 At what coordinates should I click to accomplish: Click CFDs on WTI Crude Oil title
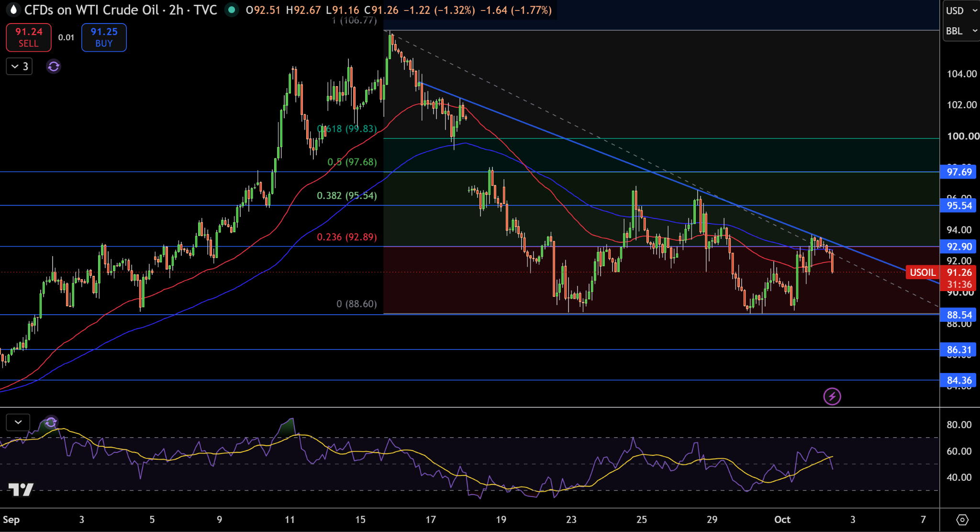91,10
